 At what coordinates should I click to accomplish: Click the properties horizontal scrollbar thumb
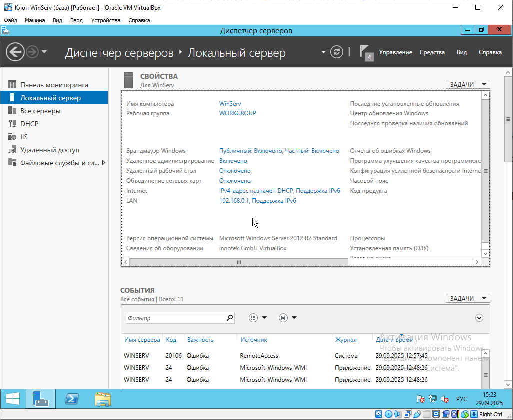(239, 262)
